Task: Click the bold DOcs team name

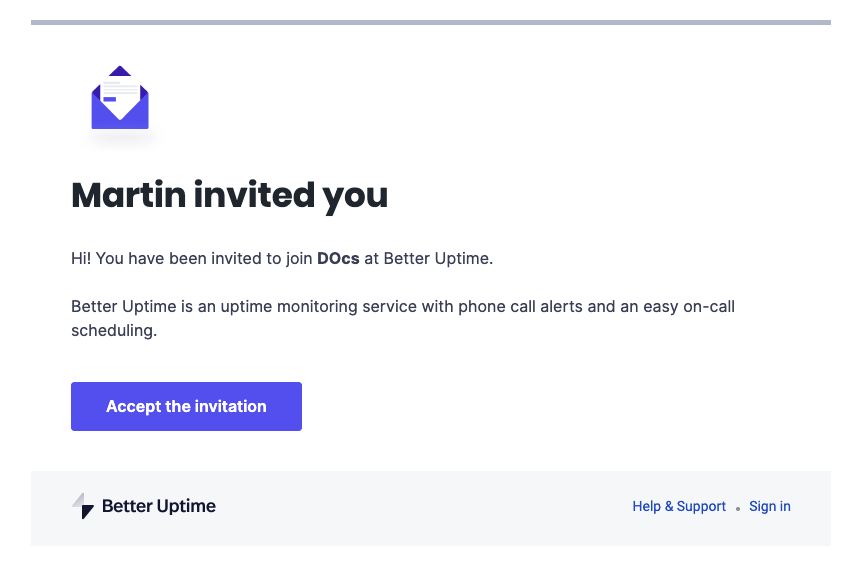Action: pos(338,258)
